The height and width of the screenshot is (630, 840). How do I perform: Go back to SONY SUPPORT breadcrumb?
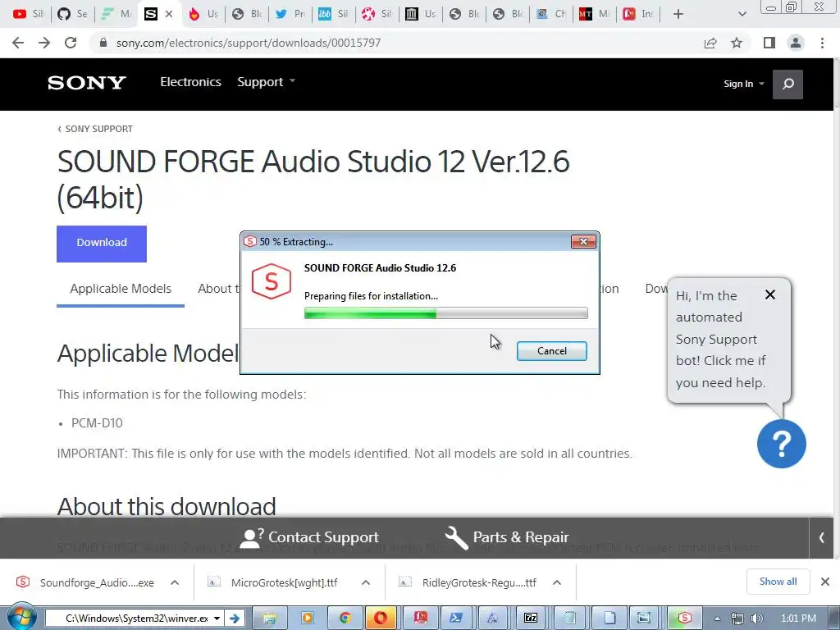(x=95, y=129)
